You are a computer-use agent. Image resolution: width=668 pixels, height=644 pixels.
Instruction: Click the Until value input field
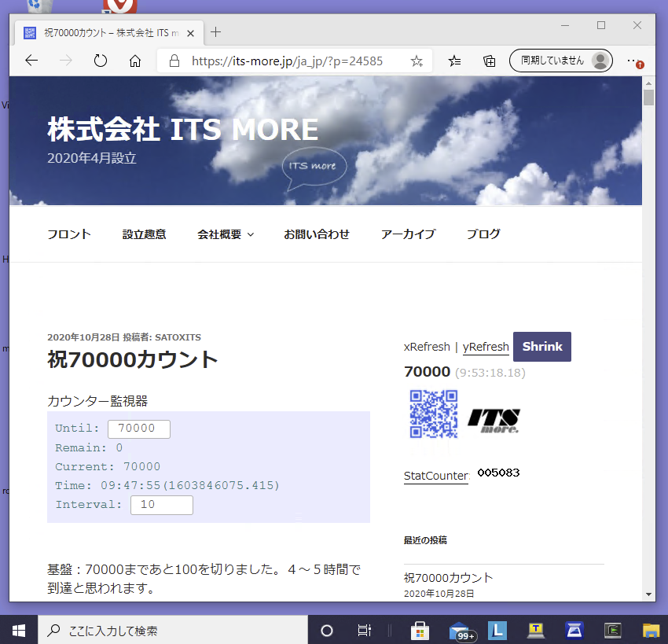[138, 429]
